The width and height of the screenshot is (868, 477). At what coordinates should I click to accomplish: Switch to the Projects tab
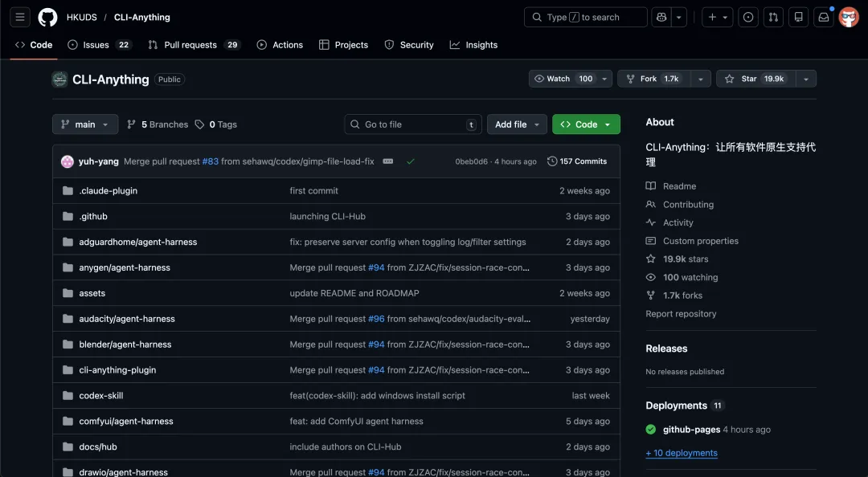[x=344, y=45]
